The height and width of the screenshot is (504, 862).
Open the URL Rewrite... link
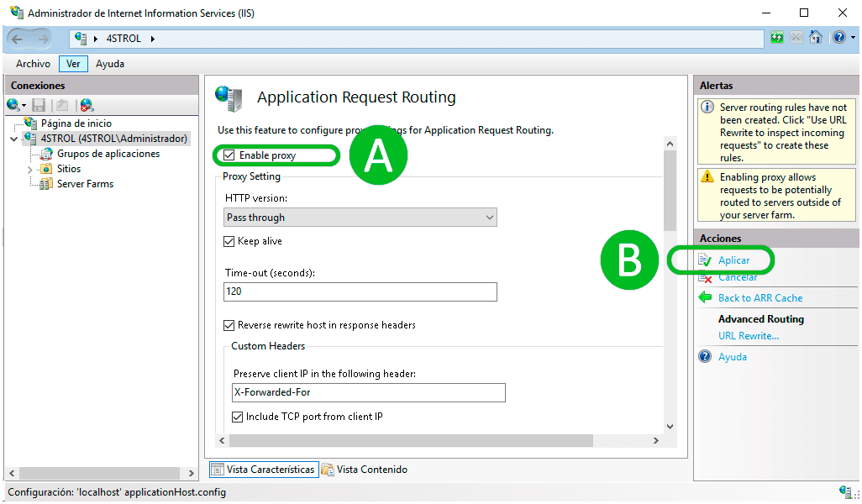(x=749, y=336)
